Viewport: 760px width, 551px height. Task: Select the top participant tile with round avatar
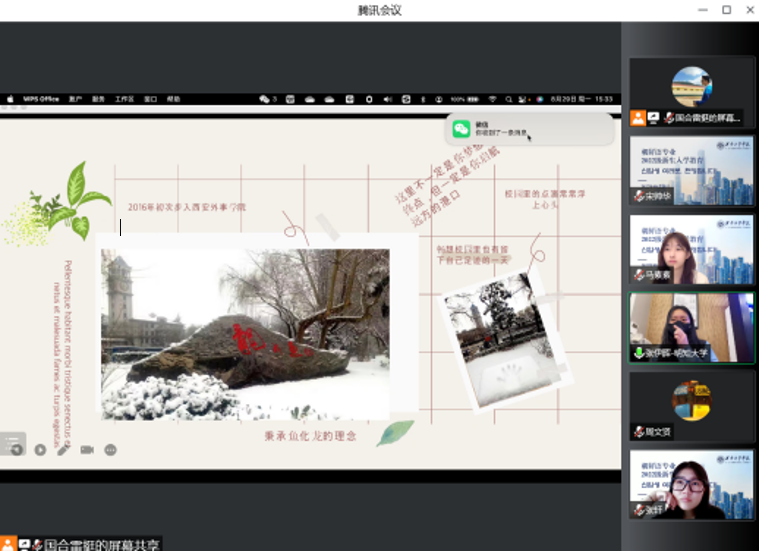click(x=691, y=92)
